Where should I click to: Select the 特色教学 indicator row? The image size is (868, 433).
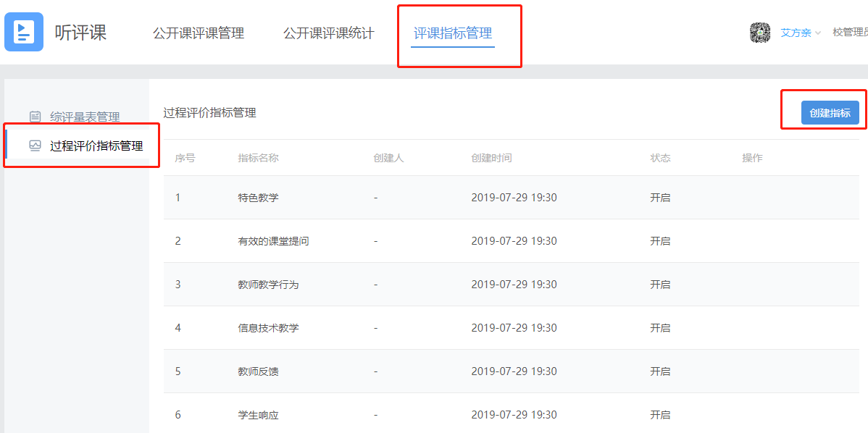coord(258,198)
